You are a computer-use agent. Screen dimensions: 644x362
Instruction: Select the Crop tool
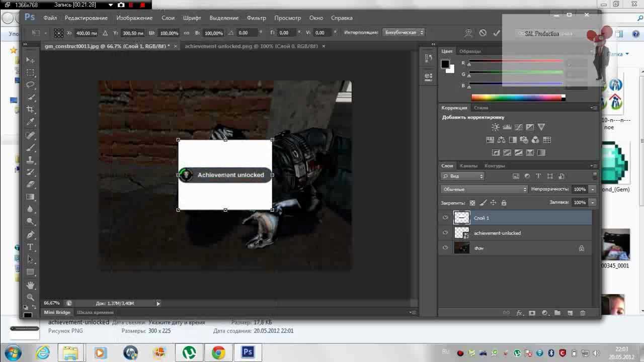30,110
